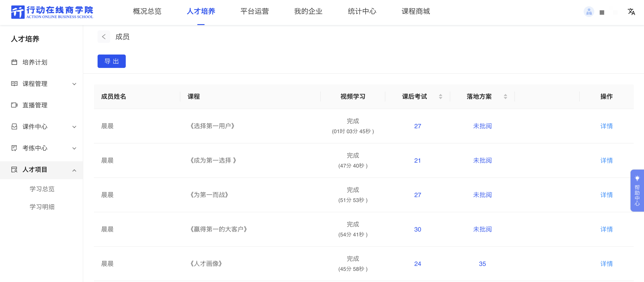Screen dimensions: 644x282
Task: Switch to 概况总览 tab
Action: point(147,11)
